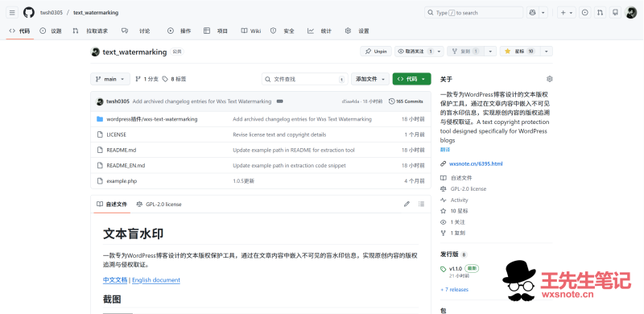Open the create new plus menu

[567, 13]
